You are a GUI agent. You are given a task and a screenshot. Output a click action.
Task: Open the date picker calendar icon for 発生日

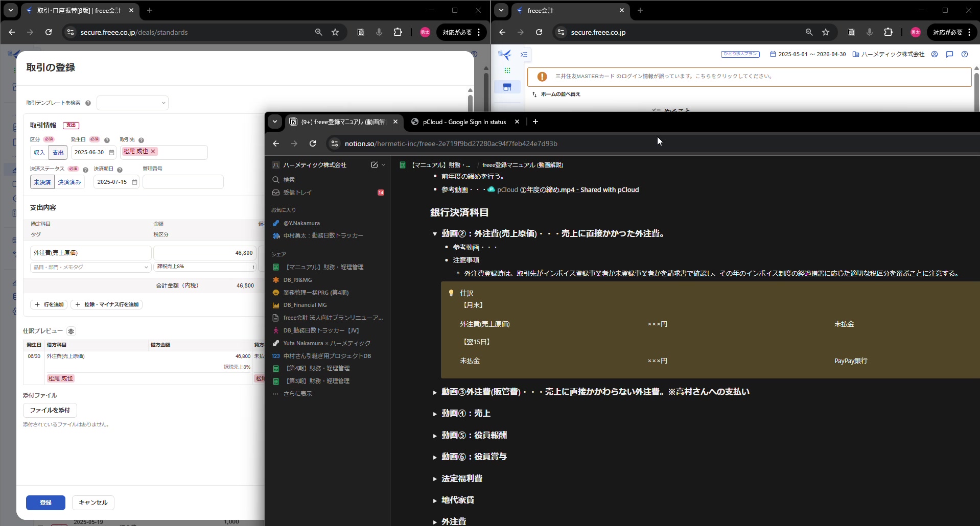111,152
